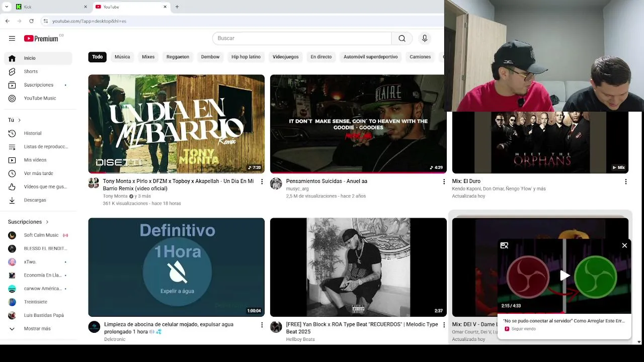Viewport: 644px width, 362px height.
Task: Close the Kick tab
Action: point(85,7)
